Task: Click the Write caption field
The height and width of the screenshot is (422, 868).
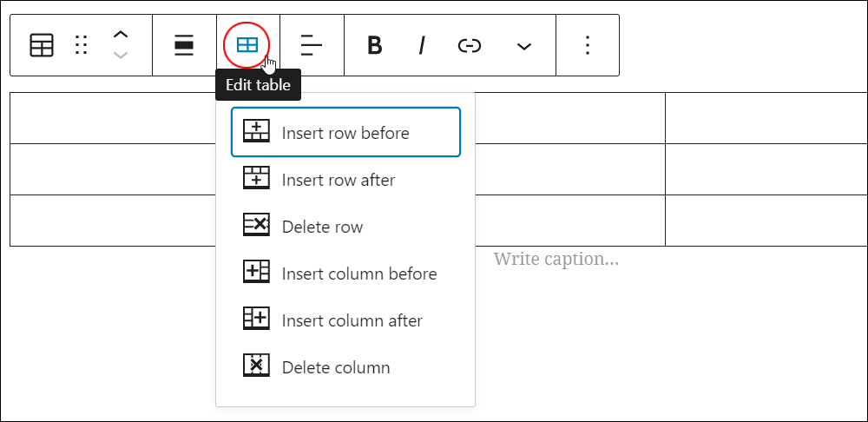Action: coord(556,259)
